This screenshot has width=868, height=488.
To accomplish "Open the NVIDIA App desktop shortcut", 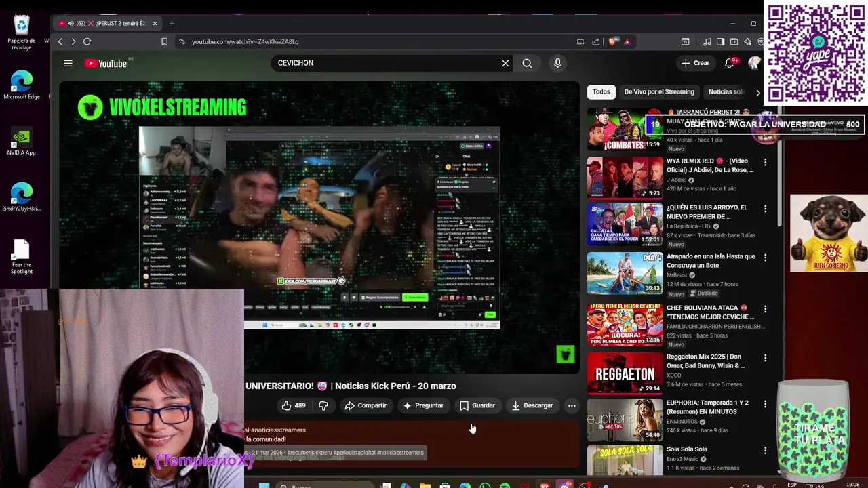I will 22,140.
